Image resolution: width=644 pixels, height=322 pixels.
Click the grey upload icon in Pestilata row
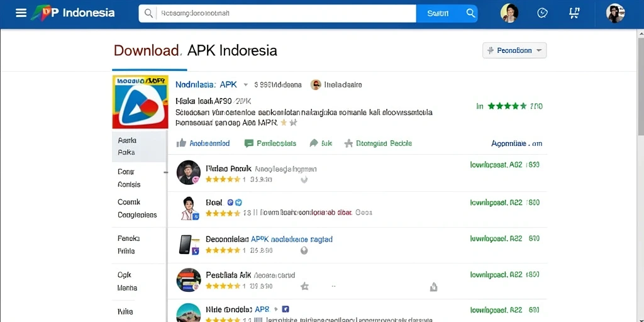[434, 287]
